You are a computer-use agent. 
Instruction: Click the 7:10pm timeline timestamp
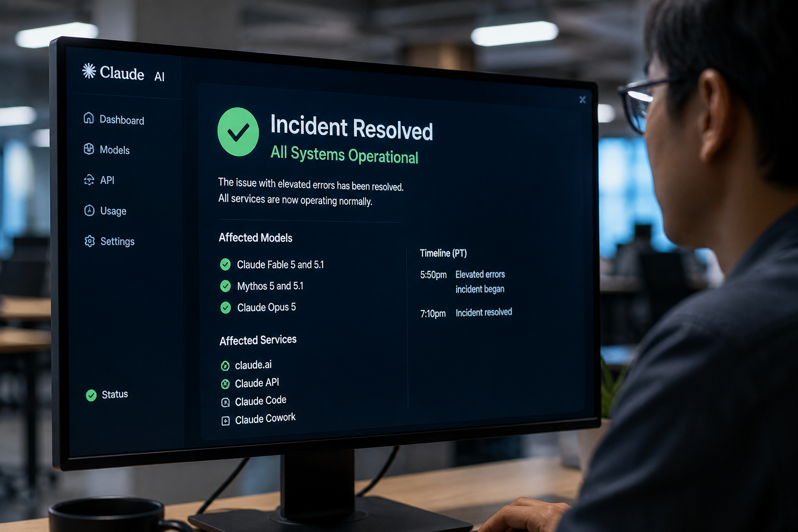pos(433,314)
